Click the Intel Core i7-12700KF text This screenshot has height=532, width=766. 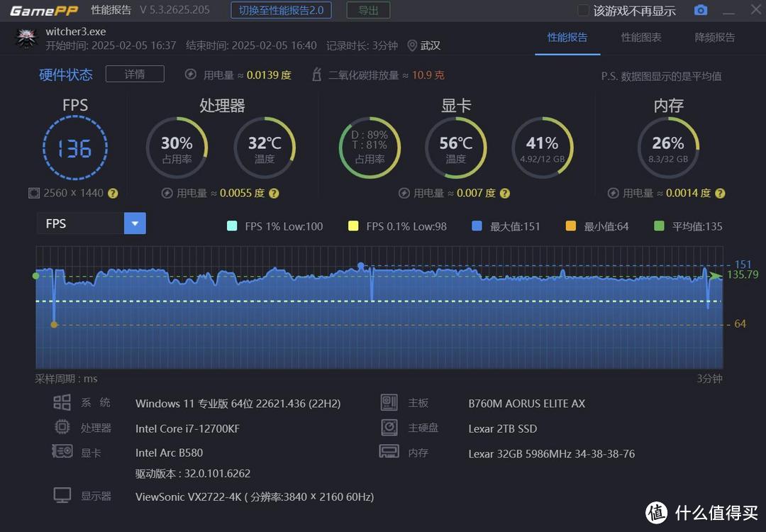click(187, 428)
